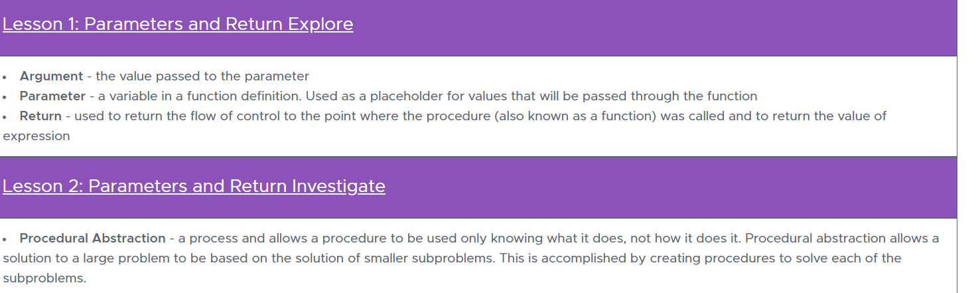Open the Lesson 2: Parameters and Return Investigate link

[194, 186]
